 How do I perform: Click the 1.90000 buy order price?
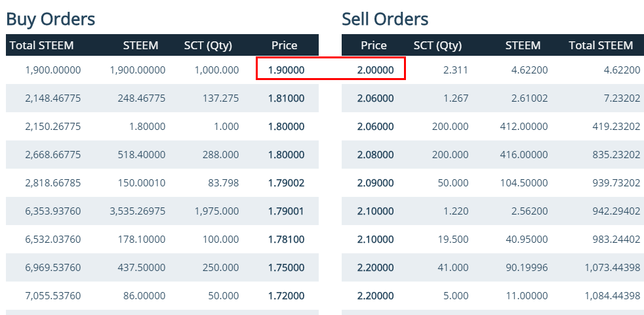click(287, 70)
